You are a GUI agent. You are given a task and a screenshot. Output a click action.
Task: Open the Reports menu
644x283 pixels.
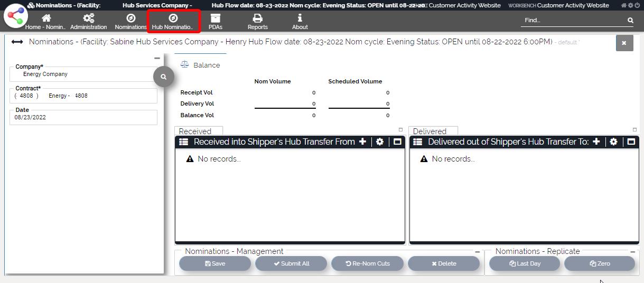click(257, 22)
